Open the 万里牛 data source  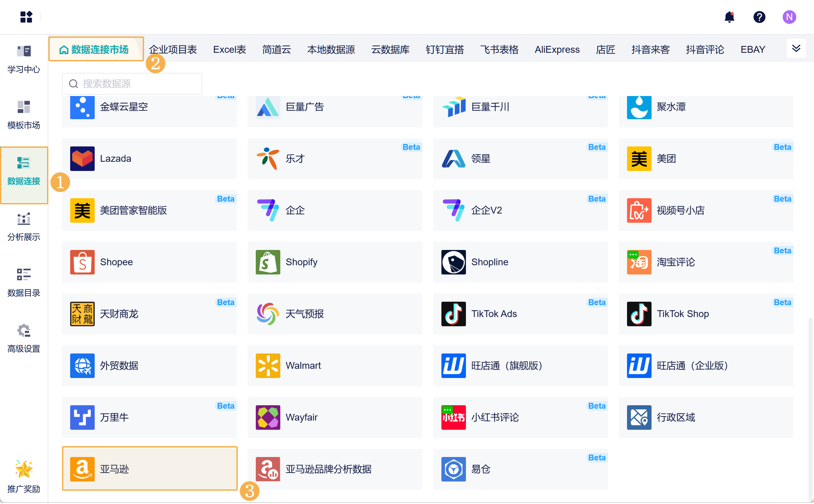coord(149,418)
